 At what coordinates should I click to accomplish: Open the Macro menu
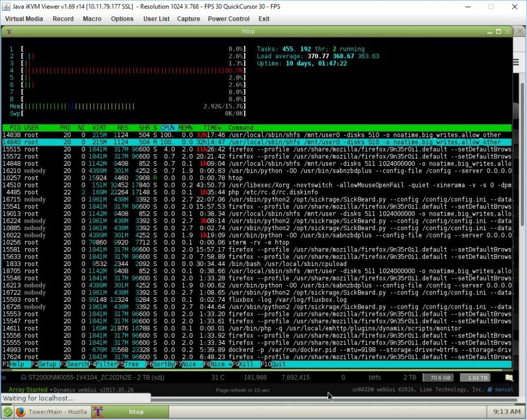pos(92,19)
